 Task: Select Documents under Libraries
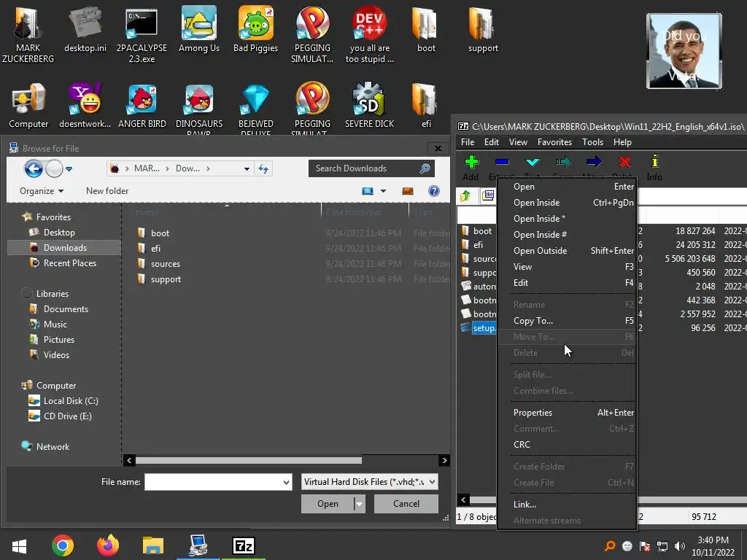click(59, 309)
